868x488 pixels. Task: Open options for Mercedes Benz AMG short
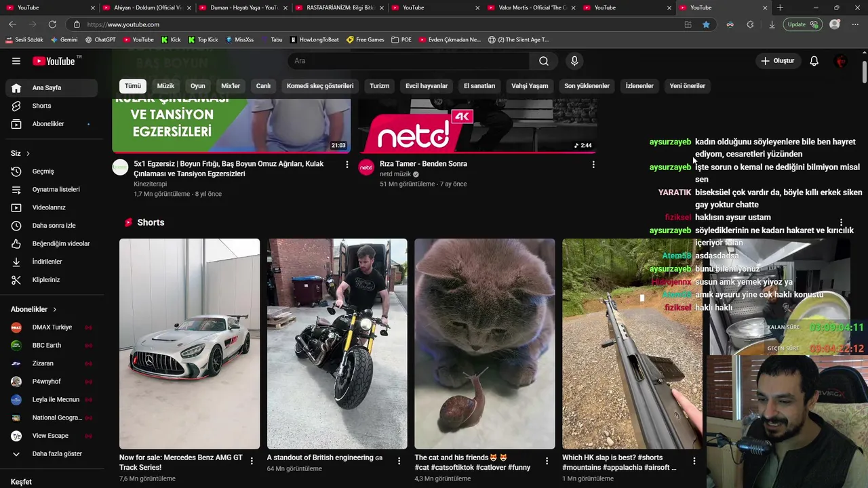252,461
